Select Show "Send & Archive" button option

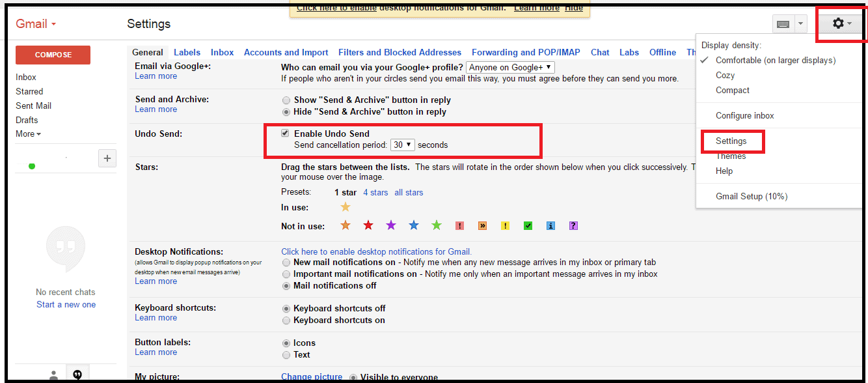click(x=286, y=100)
